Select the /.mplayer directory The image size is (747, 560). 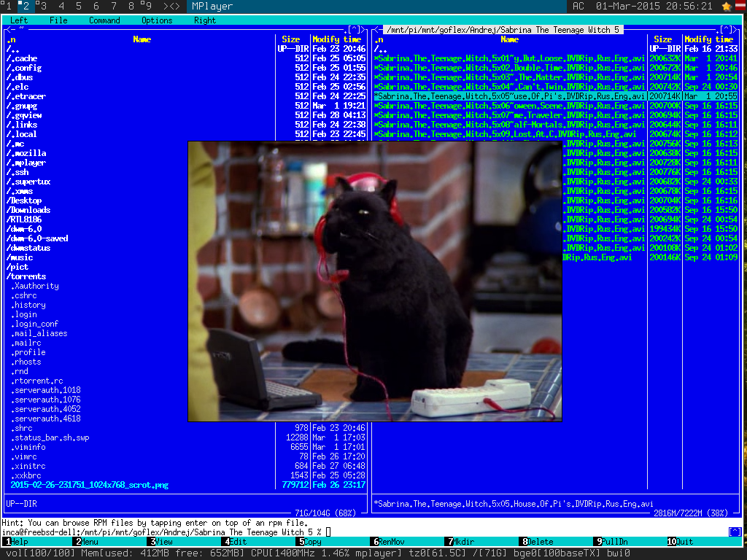coord(97,163)
